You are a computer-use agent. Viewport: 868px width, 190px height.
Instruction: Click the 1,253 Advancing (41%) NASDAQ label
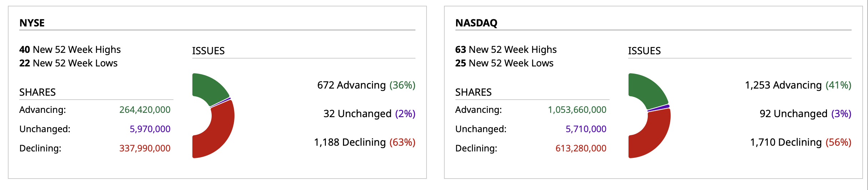tap(798, 85)
